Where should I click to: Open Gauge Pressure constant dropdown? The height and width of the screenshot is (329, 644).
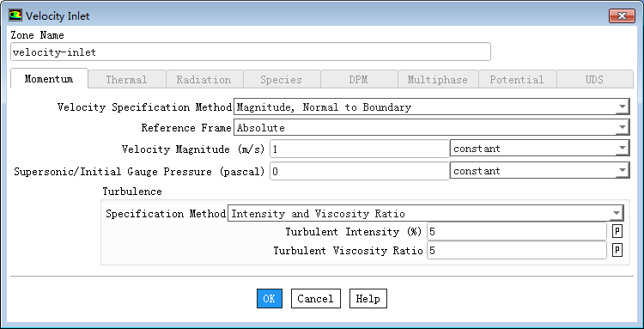pos(539,170)
